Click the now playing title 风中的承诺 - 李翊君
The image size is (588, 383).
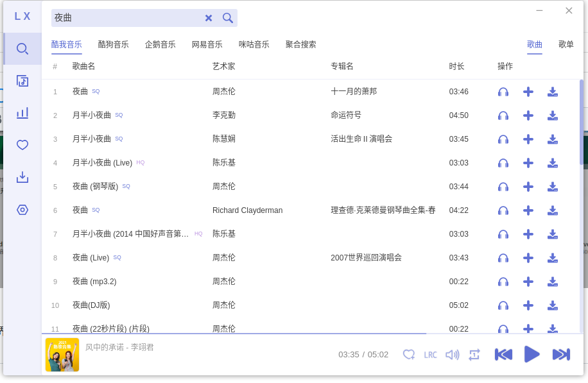pyautogui.click(x=119, y=348)
